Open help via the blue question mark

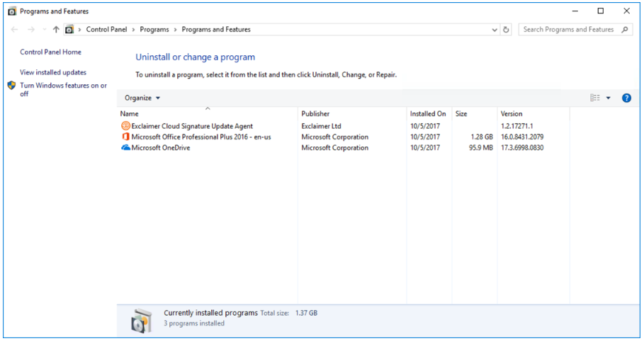(626, 98)
